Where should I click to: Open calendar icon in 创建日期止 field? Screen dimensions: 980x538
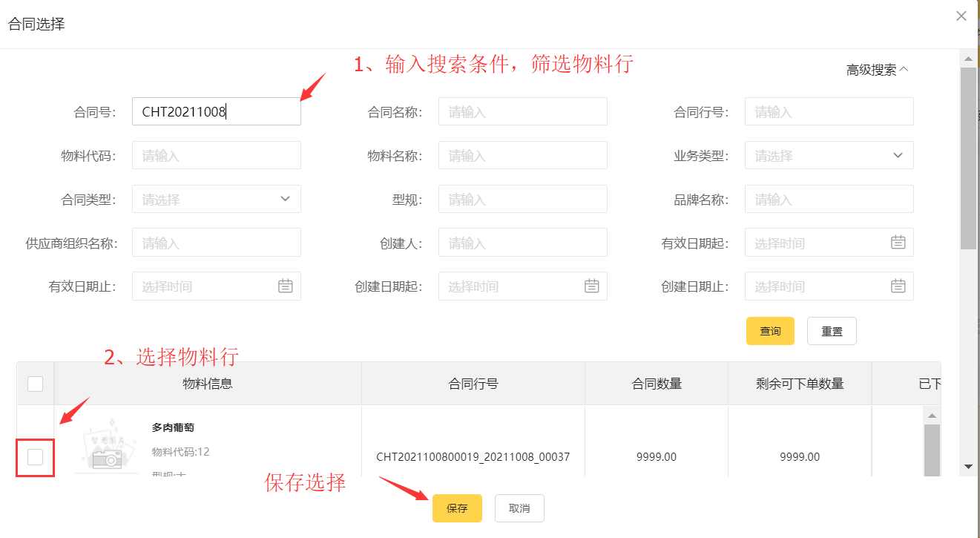click(898, 286)
